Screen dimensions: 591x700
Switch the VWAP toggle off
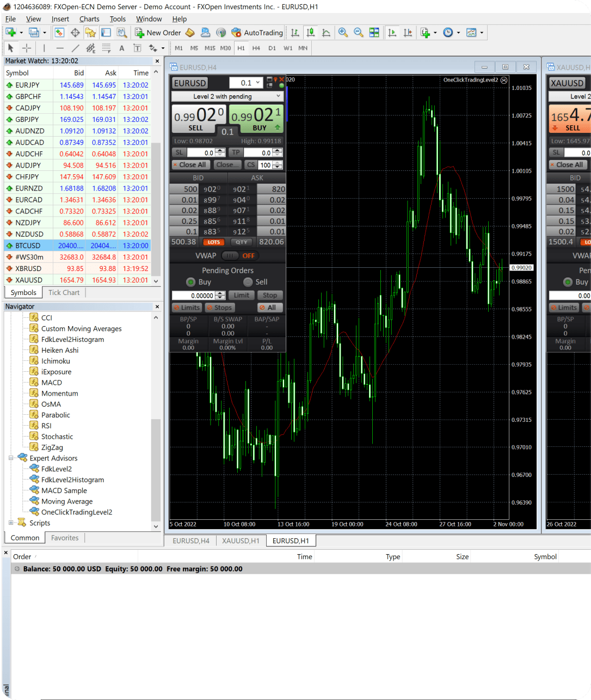tap(230, 255)
